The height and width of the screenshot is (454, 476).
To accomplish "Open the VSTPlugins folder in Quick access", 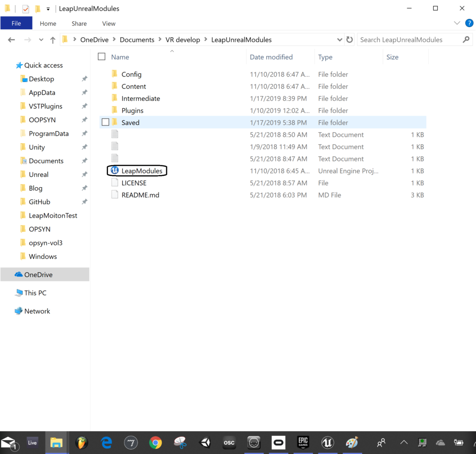I will point(46,106).
